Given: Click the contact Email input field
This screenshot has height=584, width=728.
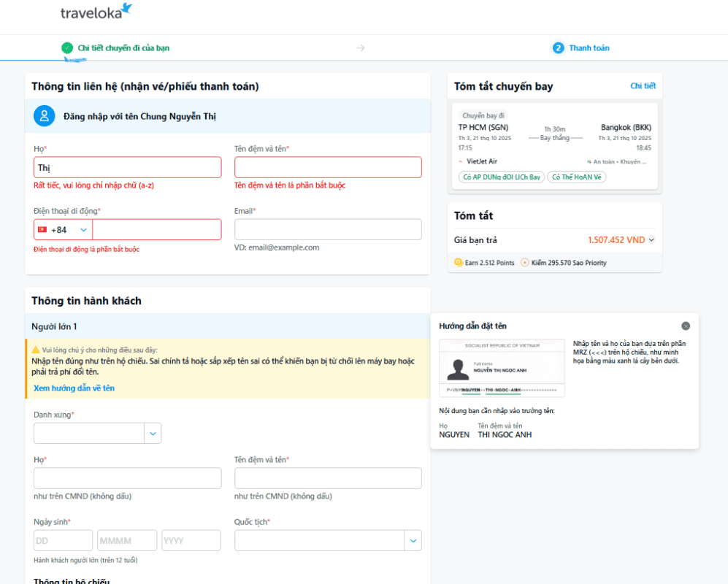Looking at the screenshot, I should (x=328, y=230).
